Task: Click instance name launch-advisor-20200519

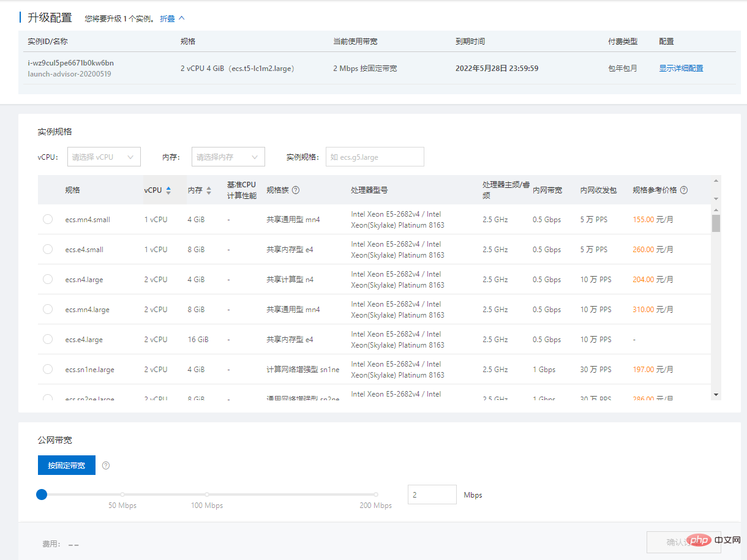Action: click(69, 73)
